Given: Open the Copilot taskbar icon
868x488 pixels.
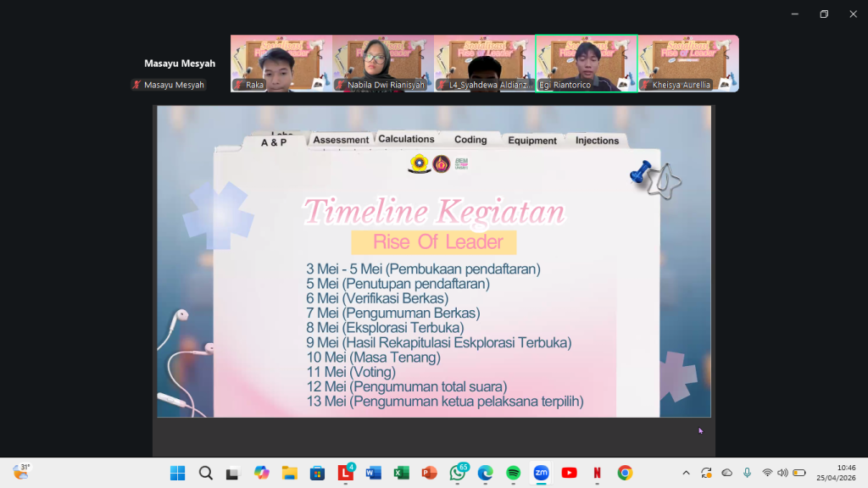Looking at the screenshot, I should [x=261, y=473].
